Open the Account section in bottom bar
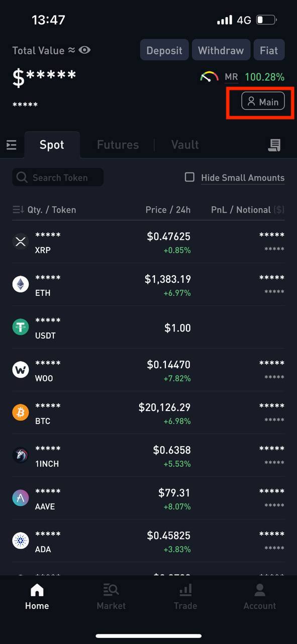This screenshot has width=297, height=644. 260,597
